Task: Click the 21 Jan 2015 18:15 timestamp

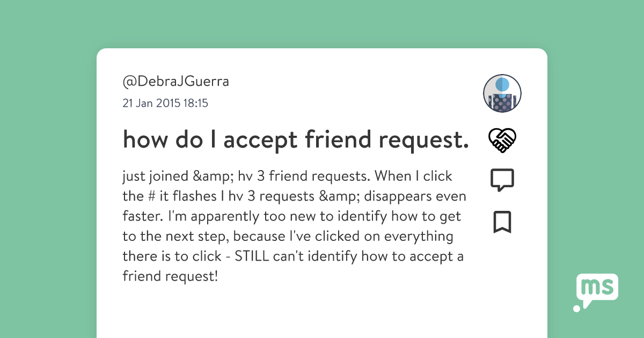Action: (x=165, y=103)
